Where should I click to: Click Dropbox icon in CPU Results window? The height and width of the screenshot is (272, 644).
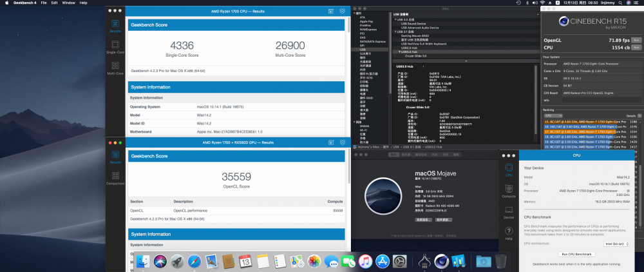pyautogui.click(x=342, y=11)
